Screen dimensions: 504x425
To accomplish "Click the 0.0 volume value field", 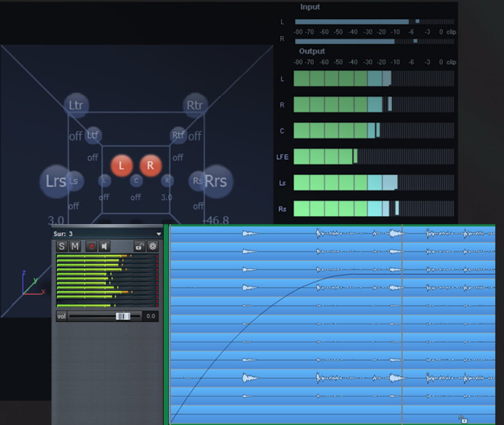I will pyautogui.click(x=151, y=316).
